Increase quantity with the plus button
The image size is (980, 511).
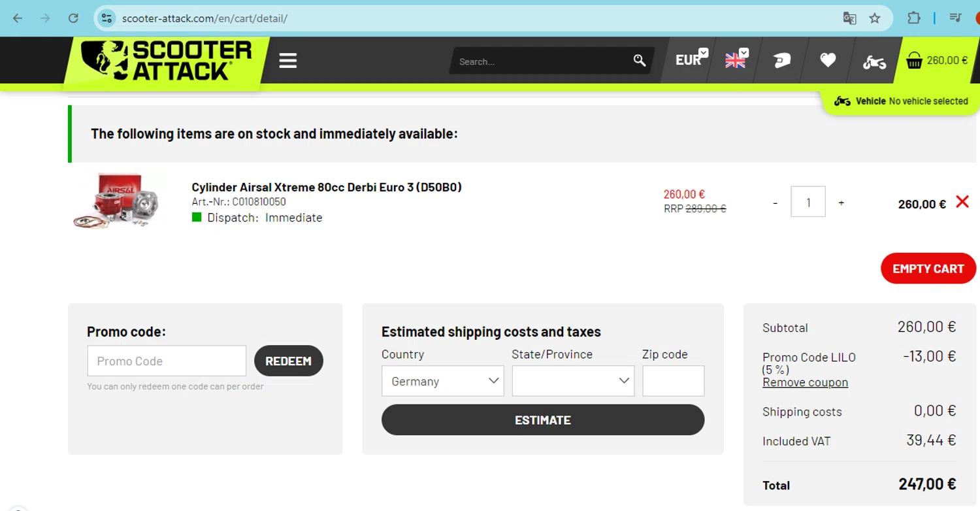tap(841, 203)
